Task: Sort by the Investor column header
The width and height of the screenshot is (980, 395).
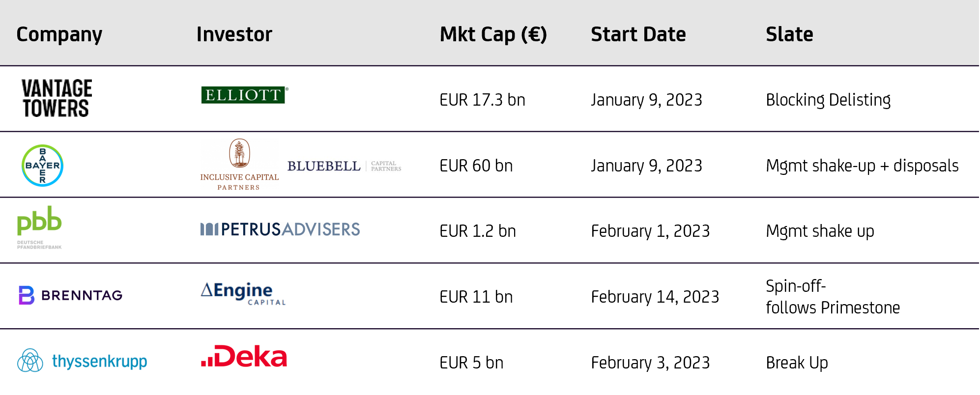Action: coord(234,34)
